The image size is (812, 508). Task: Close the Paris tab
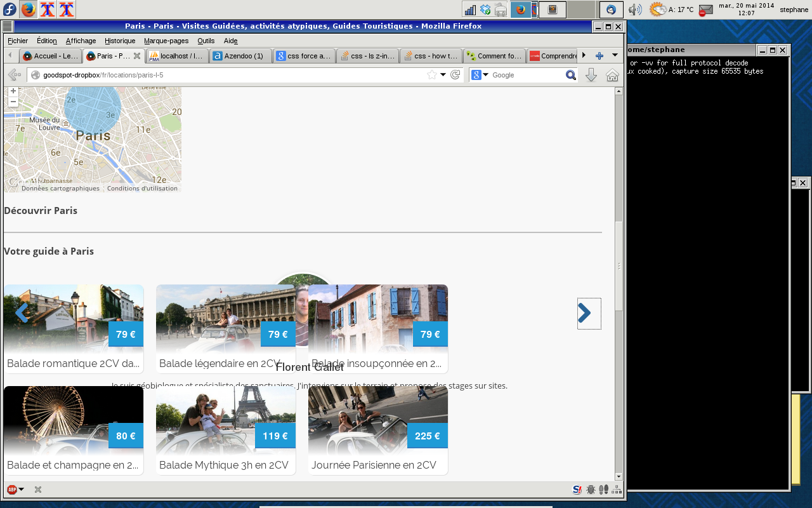point(136,56)
